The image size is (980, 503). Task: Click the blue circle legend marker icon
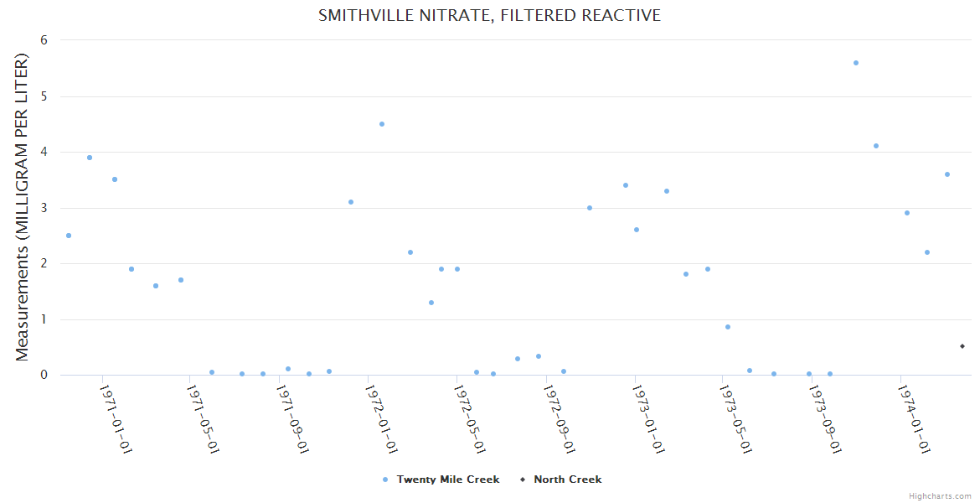click(385, 480)
